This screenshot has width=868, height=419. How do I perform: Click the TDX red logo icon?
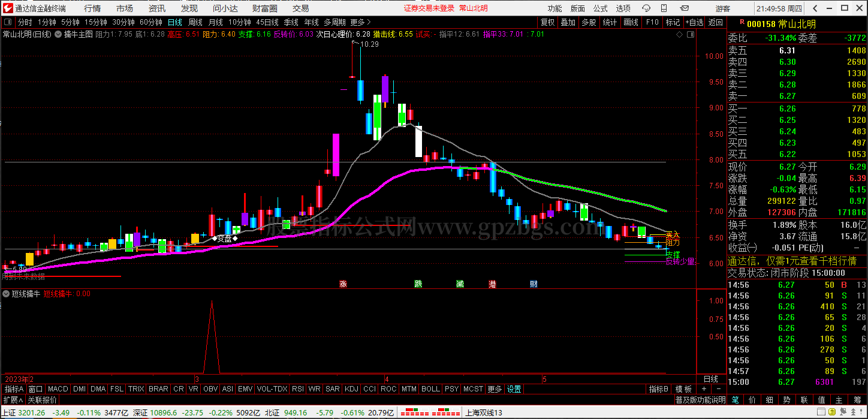pos(7,8)
